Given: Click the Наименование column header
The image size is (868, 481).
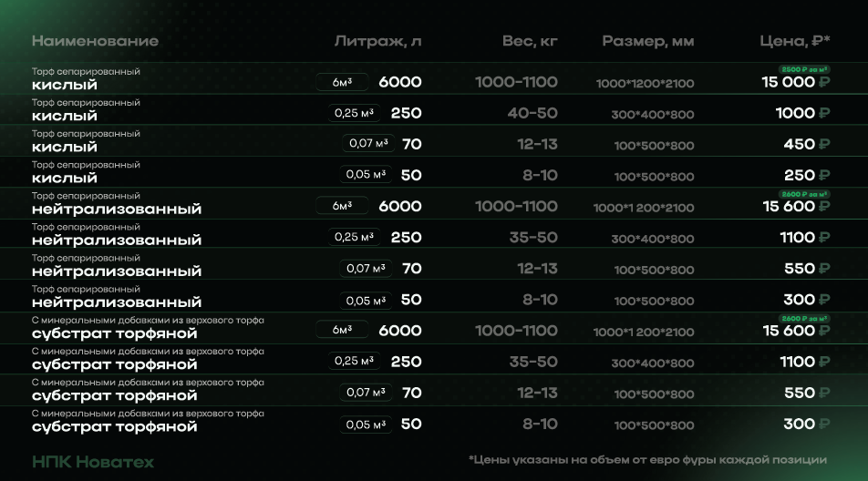Looking at the screenshot, I should (95, 41).
